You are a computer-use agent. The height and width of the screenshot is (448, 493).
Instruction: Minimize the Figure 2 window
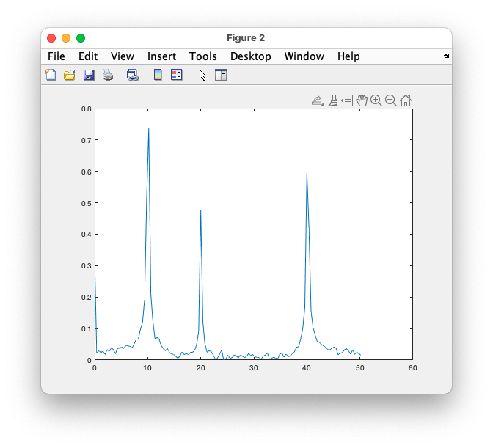[66, 38]
